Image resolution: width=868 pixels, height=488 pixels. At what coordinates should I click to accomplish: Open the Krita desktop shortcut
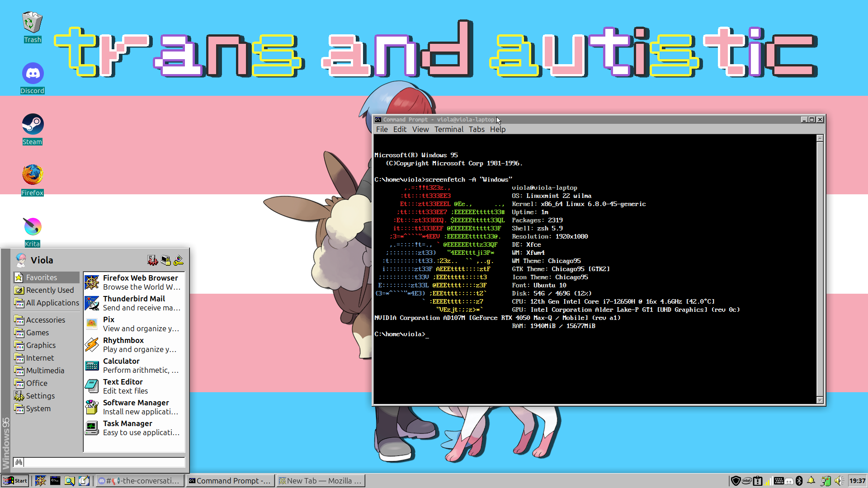[x=33, y=231]
